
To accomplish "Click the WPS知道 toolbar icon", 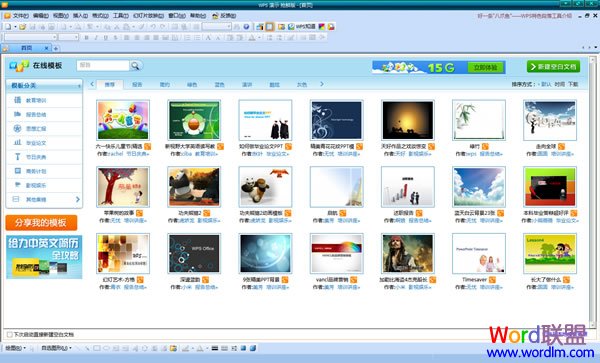I will (x=302, y=27).
